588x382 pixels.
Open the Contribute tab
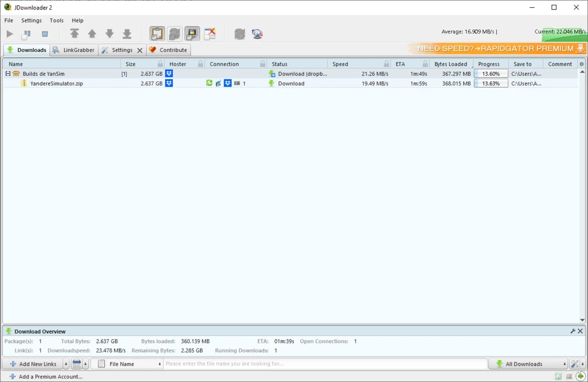pos(168,50)
